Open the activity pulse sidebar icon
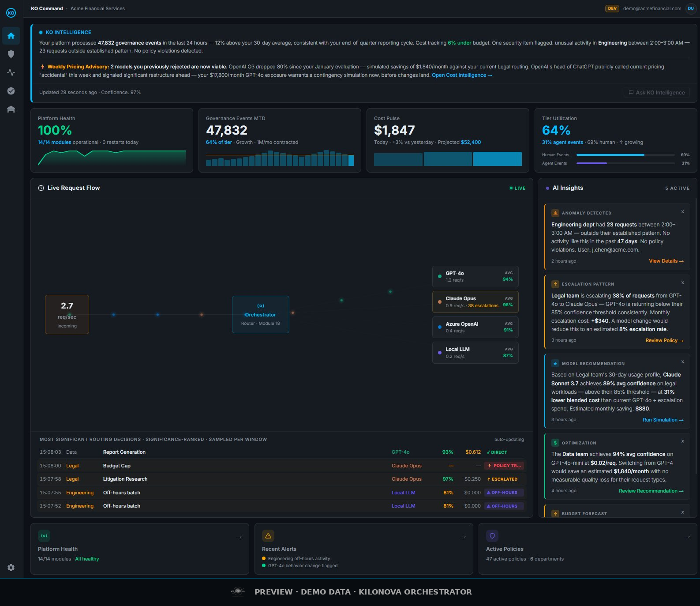 click(x=11, y=72)
